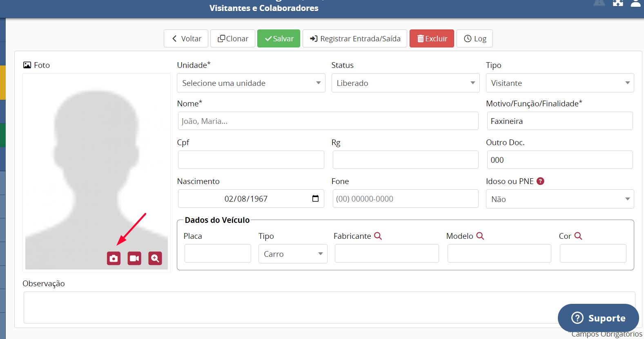Go back with the Voltar button
Screen dimensions: 644x339
pos(186,38)
